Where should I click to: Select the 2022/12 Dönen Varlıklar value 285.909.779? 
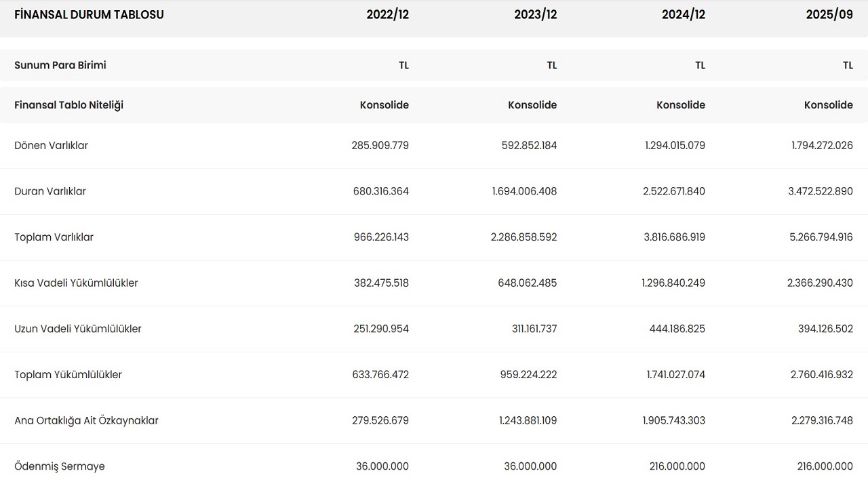(380, 146)
